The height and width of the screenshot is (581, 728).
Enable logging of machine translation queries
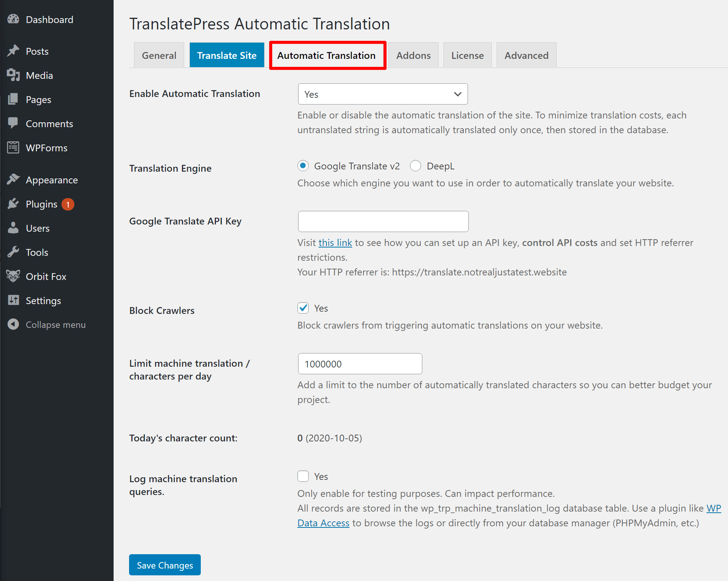(x=303, y=476)
